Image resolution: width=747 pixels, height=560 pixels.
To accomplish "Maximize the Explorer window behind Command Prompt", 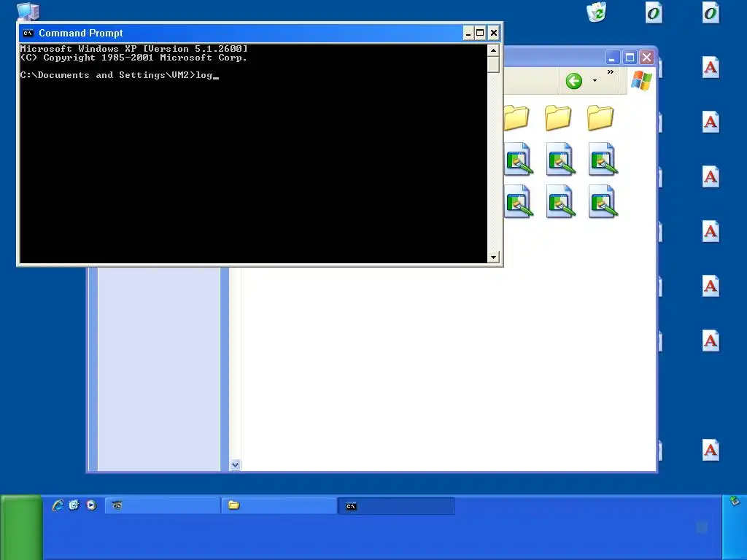I will pyautogui.click(x=630, y=58).
